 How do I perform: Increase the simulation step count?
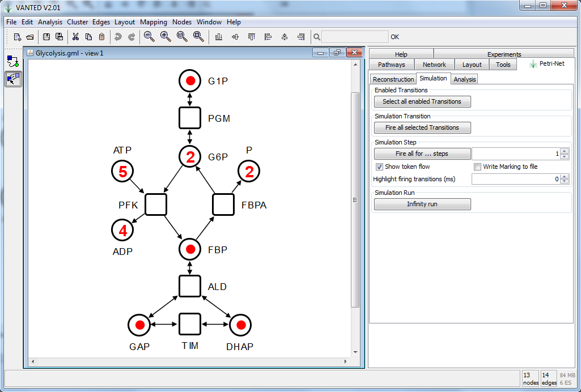(565, 151)
